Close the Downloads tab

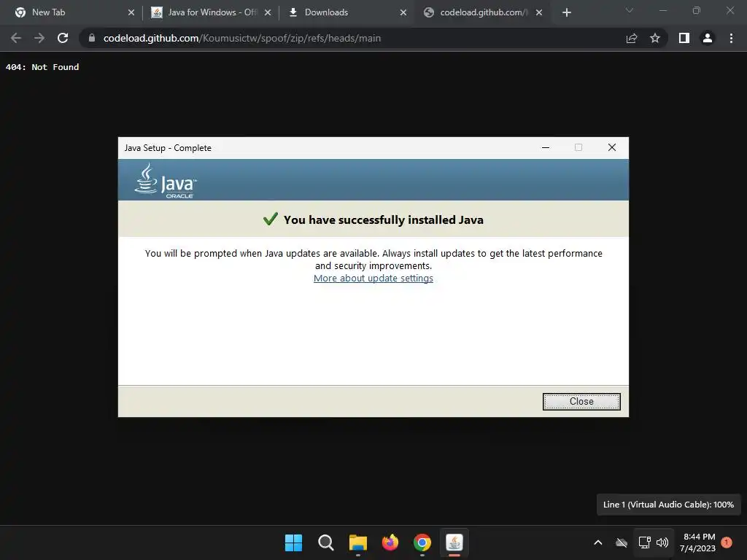(403, 12)
